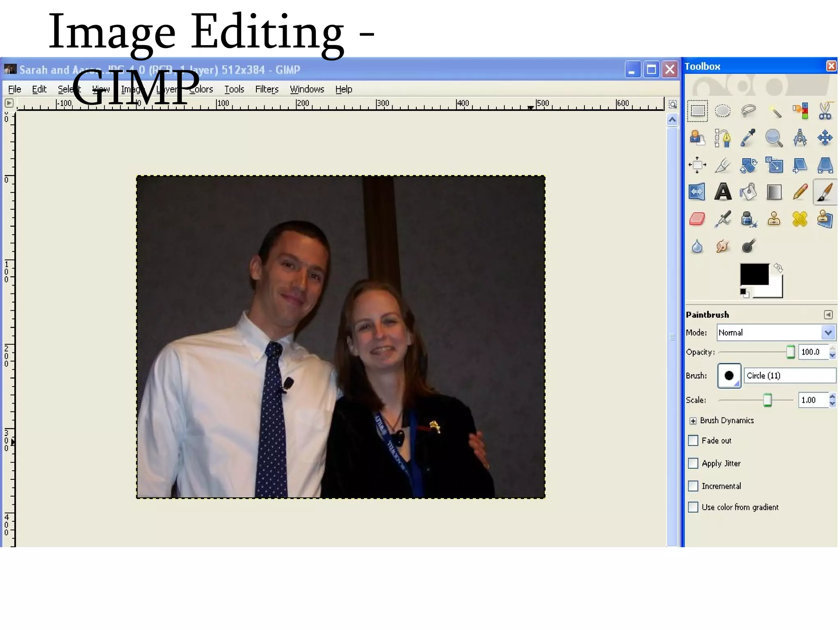Select the Bucket Fill tool
The height and width of the screenshot is (630, 840).
coord(749,192)
